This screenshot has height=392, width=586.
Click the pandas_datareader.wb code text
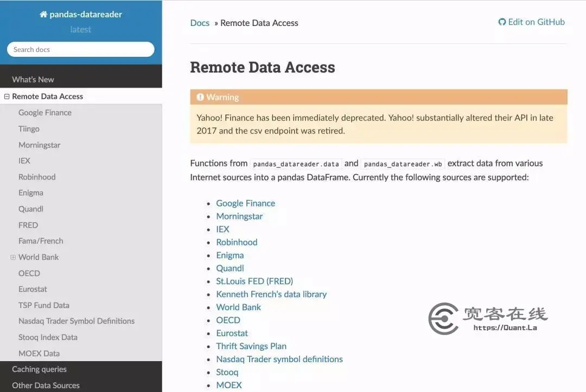[x=403, y=164]
